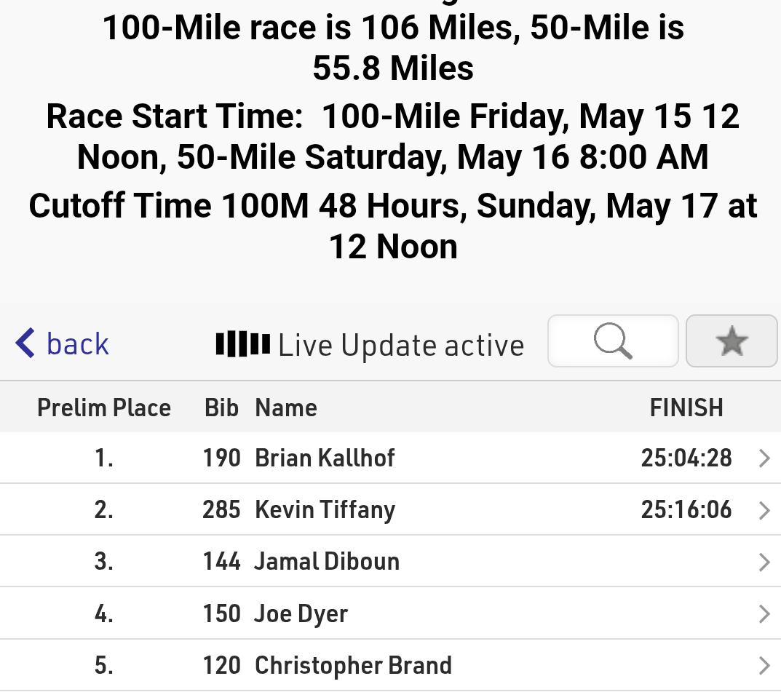The image size is (781, 700).
Task: Open the chevron for Christopher Brand
Action: pos(764,666)
